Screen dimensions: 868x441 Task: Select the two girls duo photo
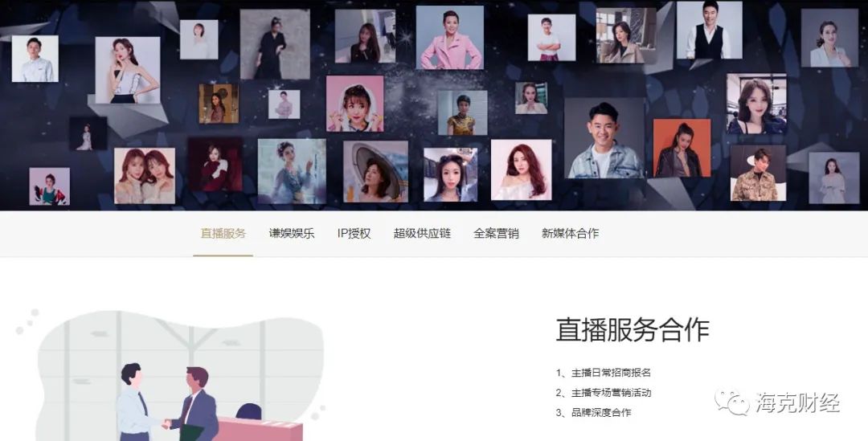coord(145,176)
